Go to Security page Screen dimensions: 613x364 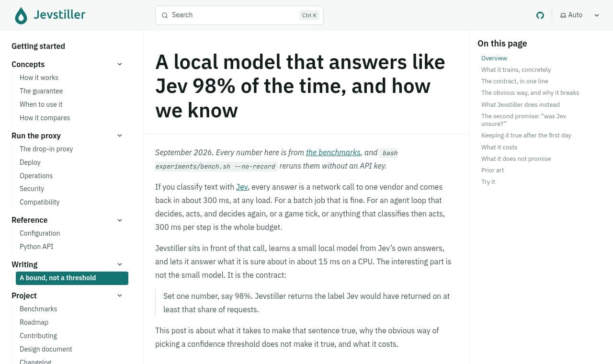point(32,189)
